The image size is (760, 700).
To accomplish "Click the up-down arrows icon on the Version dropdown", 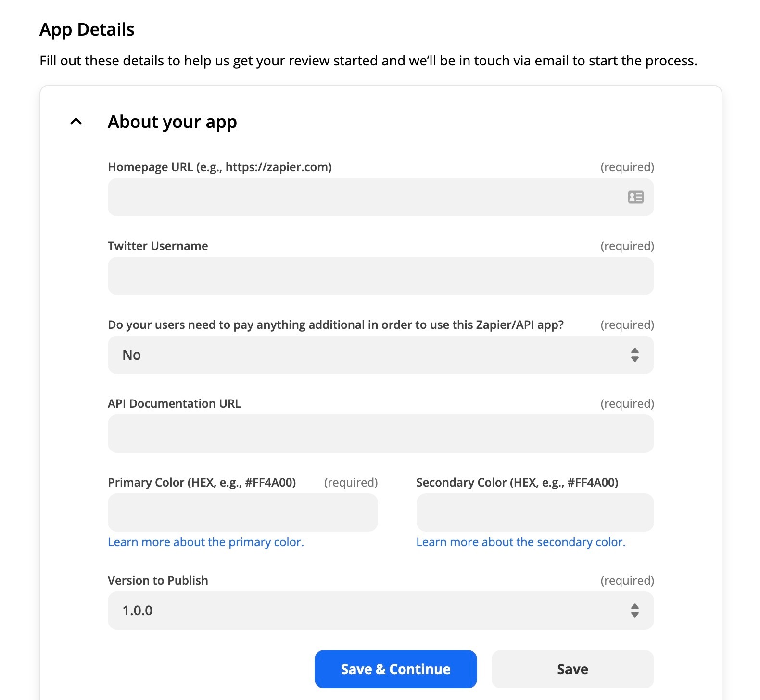I will (x=635, y=611).
